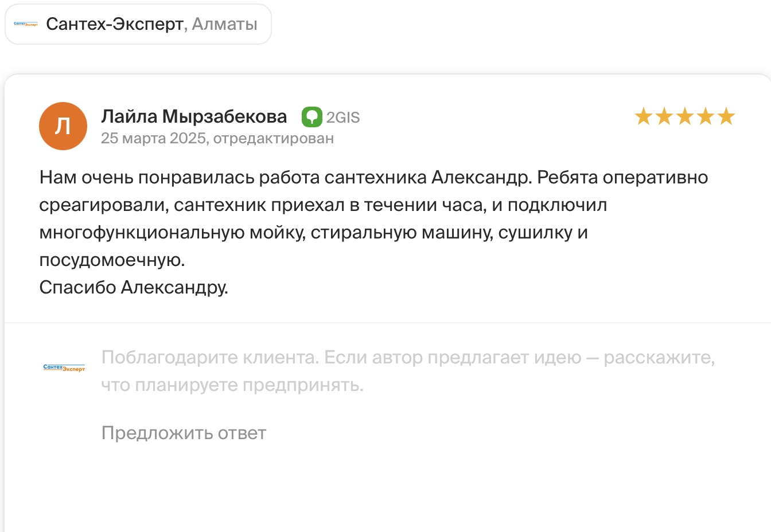Click the fifth rating star

[726, 116]
